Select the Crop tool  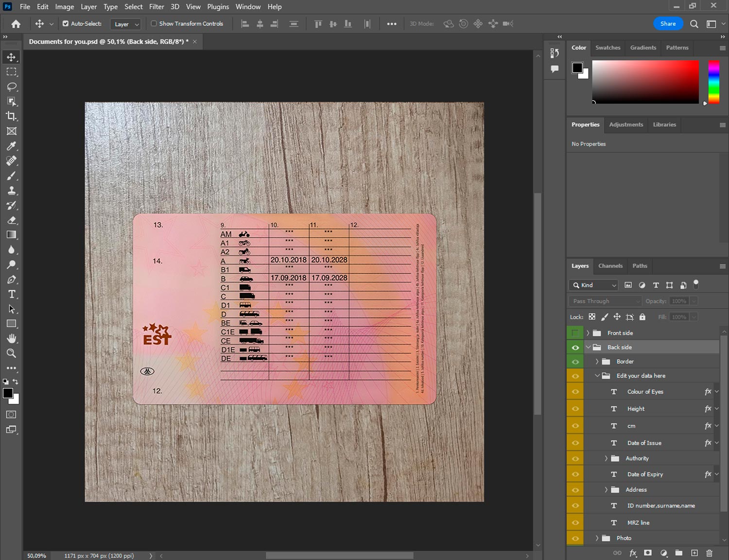11,116
